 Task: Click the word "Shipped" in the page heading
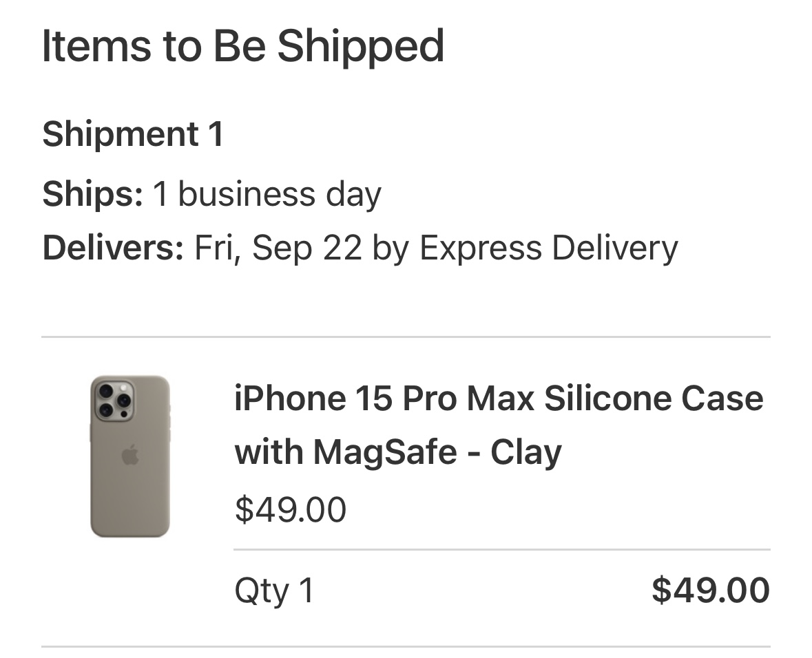tap(361, 46)
